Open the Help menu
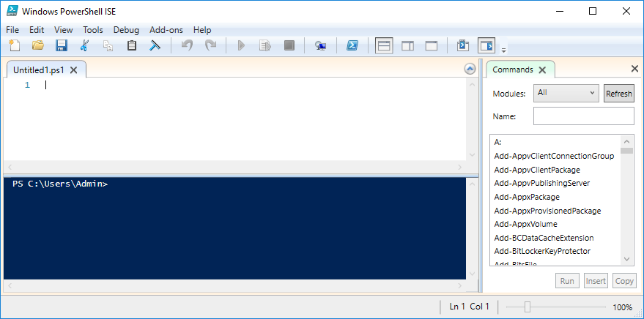This screenshot has height=319, width=644. pos(202,30)
